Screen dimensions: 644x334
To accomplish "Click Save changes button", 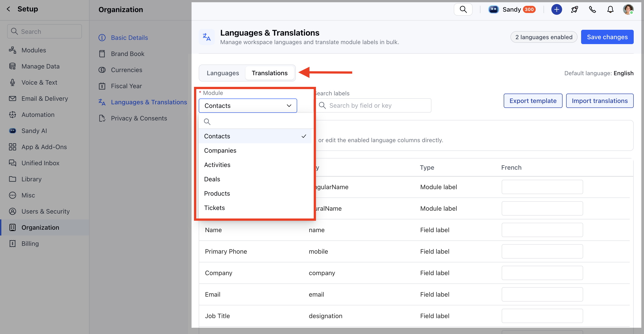I will pos(607,37).
